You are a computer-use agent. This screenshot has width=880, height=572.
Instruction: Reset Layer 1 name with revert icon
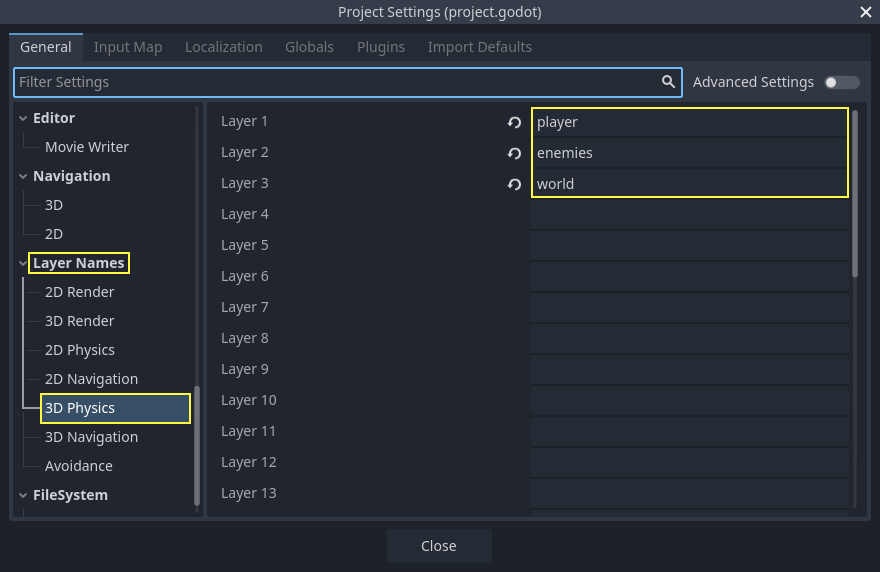[x=514, y=122]
